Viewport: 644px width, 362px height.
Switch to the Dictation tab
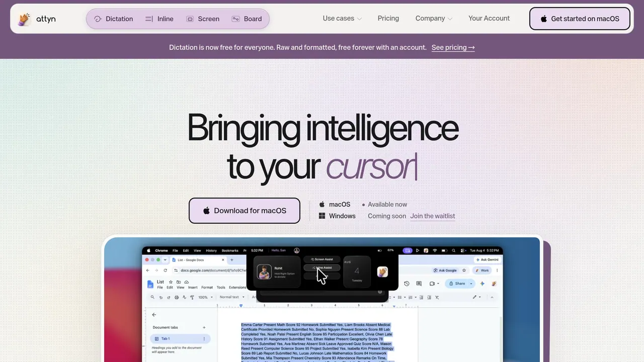[x=114, y=19]
